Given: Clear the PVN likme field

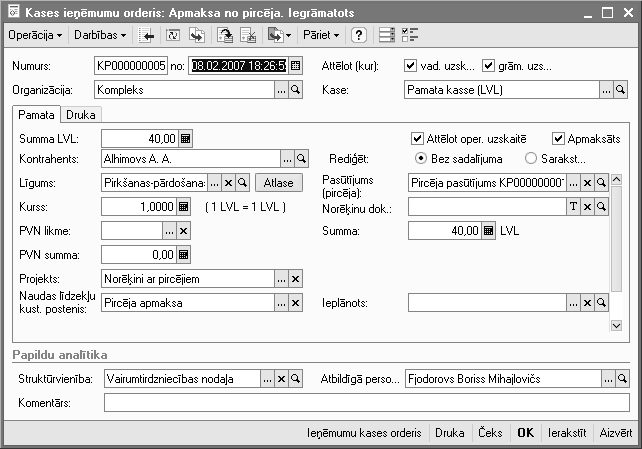Looking at the screenshot, I should tap(184, 231).
